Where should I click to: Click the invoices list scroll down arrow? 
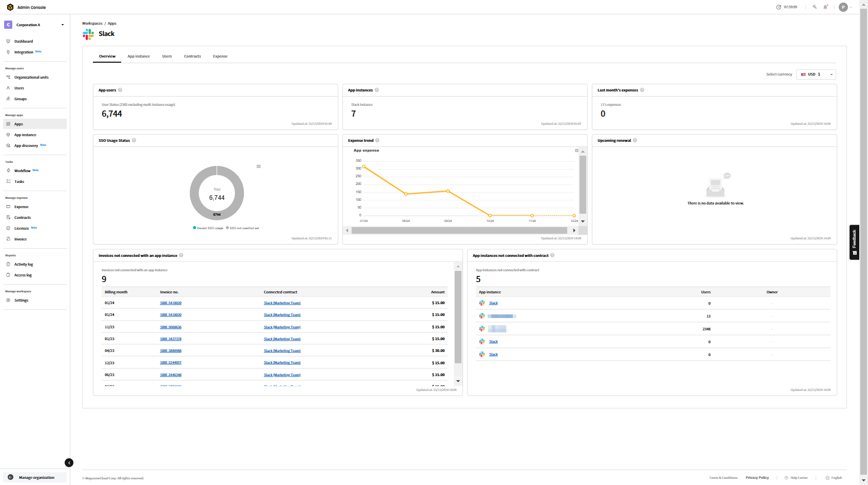click(458, 381)
